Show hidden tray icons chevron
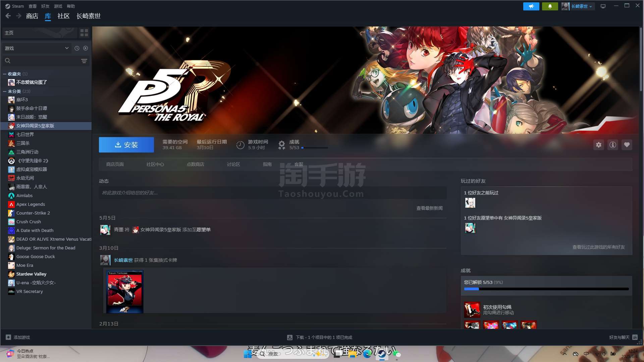The height and width of the screenshot is (362, 644). coord(565,354)
